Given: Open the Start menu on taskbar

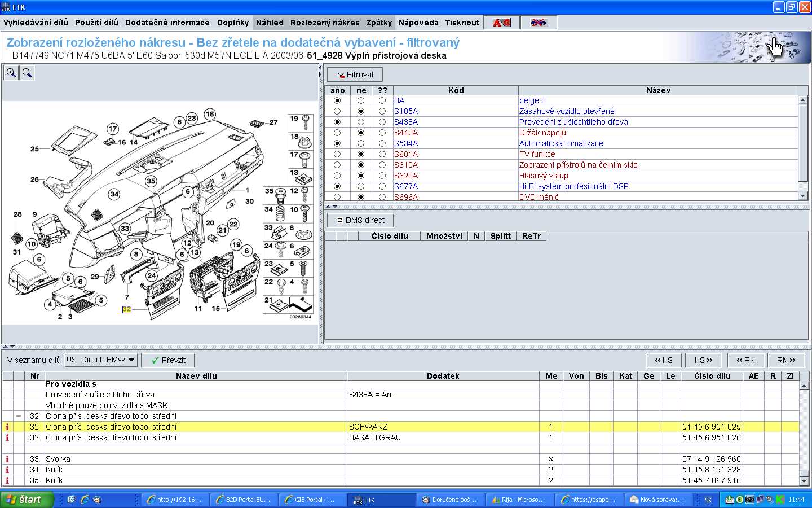Looking at the screenshot, I should tap(26, 500).
